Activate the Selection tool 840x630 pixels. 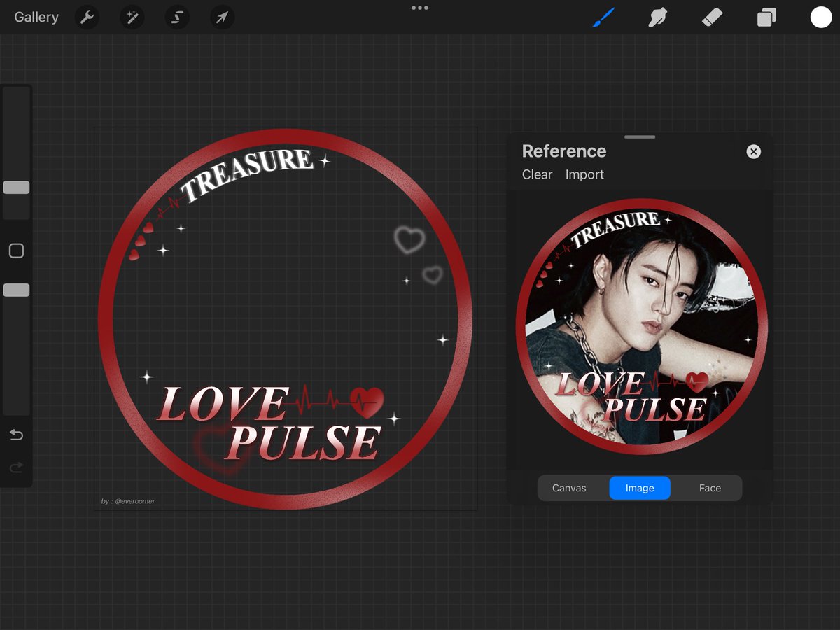(x=177, y=17)
